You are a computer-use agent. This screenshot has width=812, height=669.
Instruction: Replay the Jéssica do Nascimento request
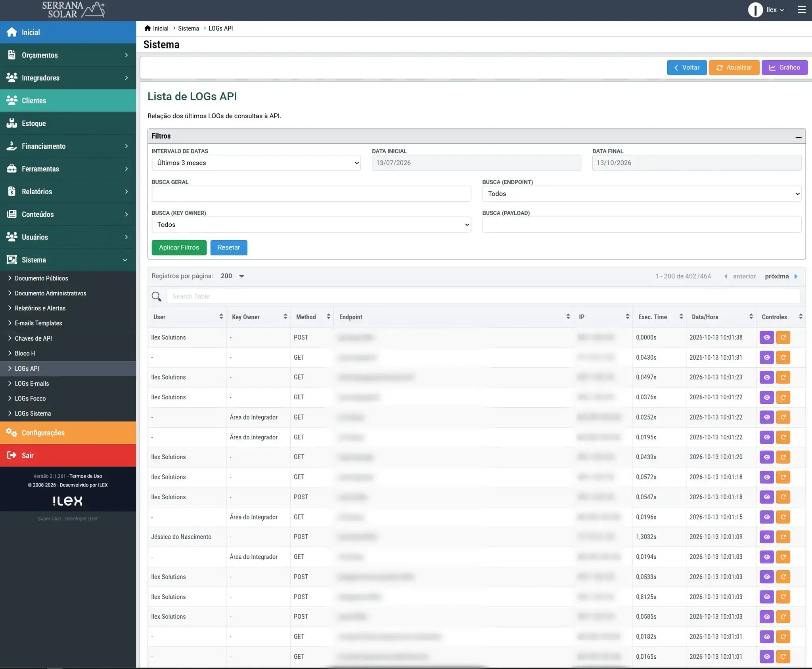tap(783, 537)
